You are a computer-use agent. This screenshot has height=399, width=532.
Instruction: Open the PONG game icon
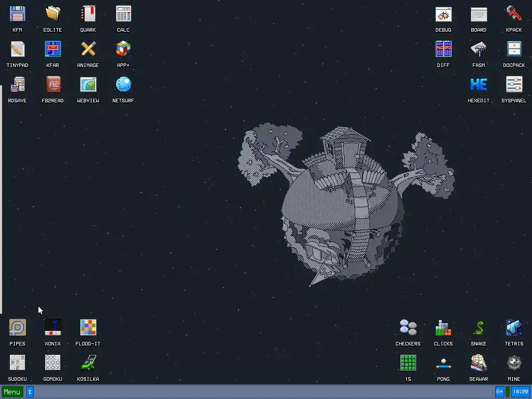pyautogui.click(x=444, y=363)
